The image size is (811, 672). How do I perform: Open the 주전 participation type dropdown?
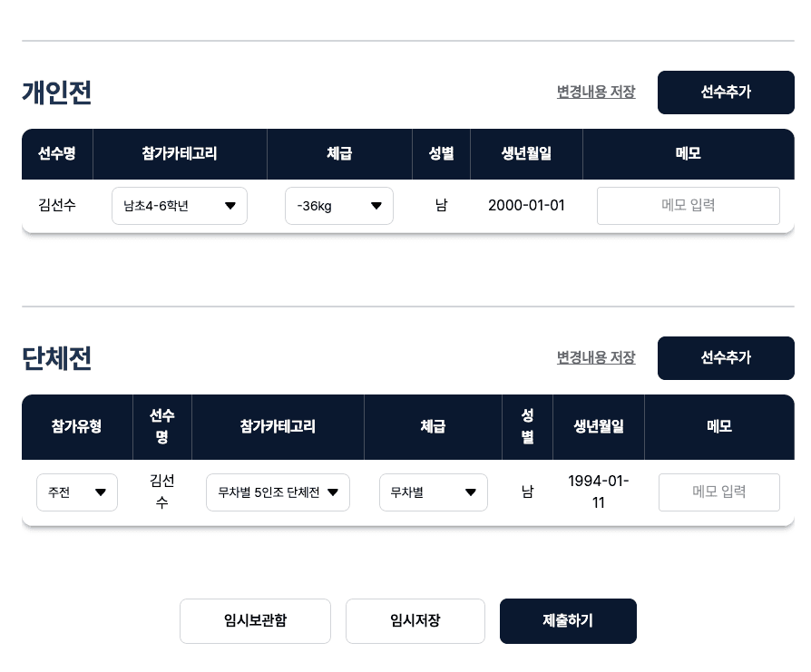77,492
